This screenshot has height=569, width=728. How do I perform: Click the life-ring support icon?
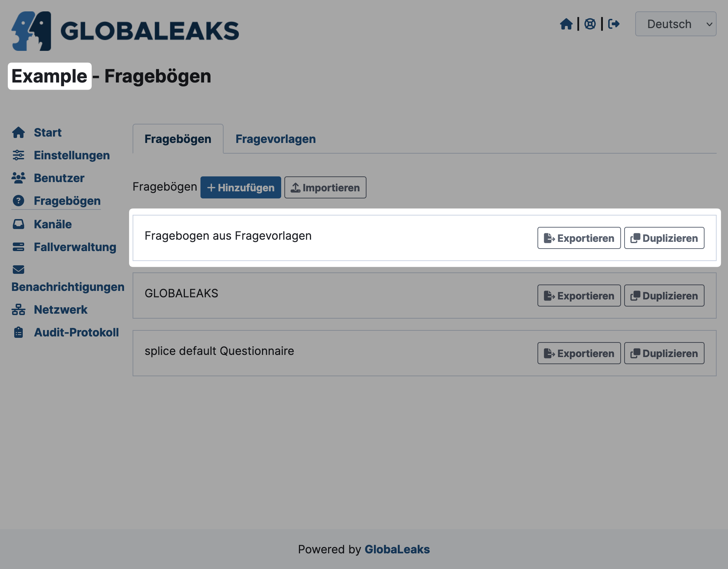[x=590, y=24]
